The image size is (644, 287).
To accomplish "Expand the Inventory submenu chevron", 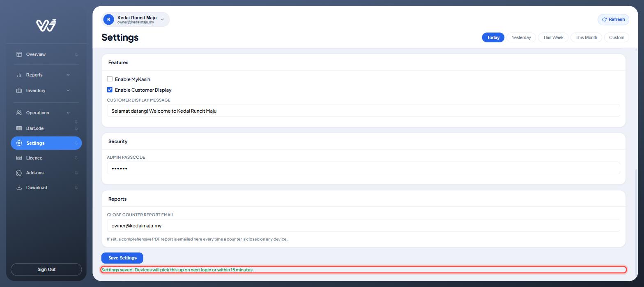I will [68, 90].
